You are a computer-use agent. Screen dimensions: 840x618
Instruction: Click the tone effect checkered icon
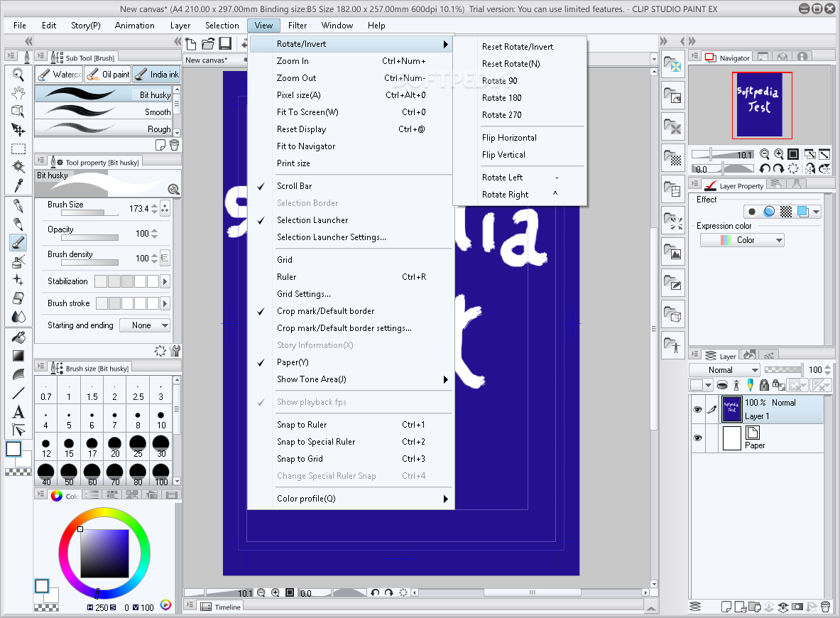pyautogui.click(x=786, y=212)
